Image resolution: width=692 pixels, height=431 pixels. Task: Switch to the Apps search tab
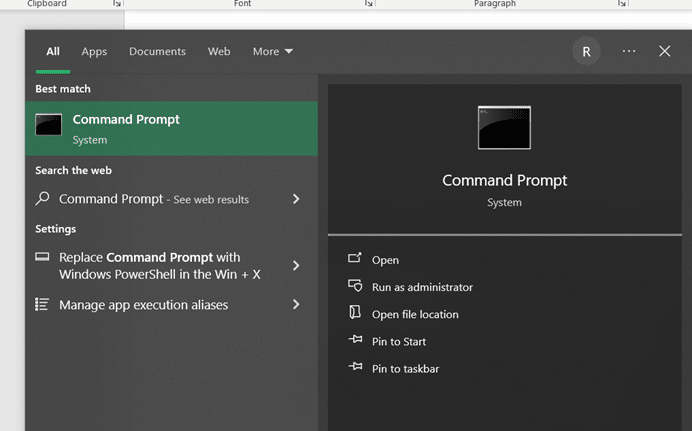pyautogui.click(x=94, y=52)
